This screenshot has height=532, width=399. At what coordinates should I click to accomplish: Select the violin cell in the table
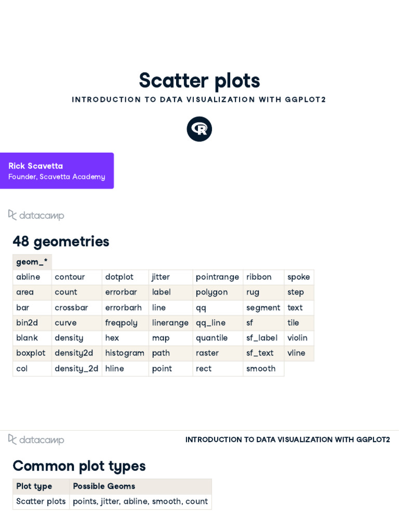point(298,338)
